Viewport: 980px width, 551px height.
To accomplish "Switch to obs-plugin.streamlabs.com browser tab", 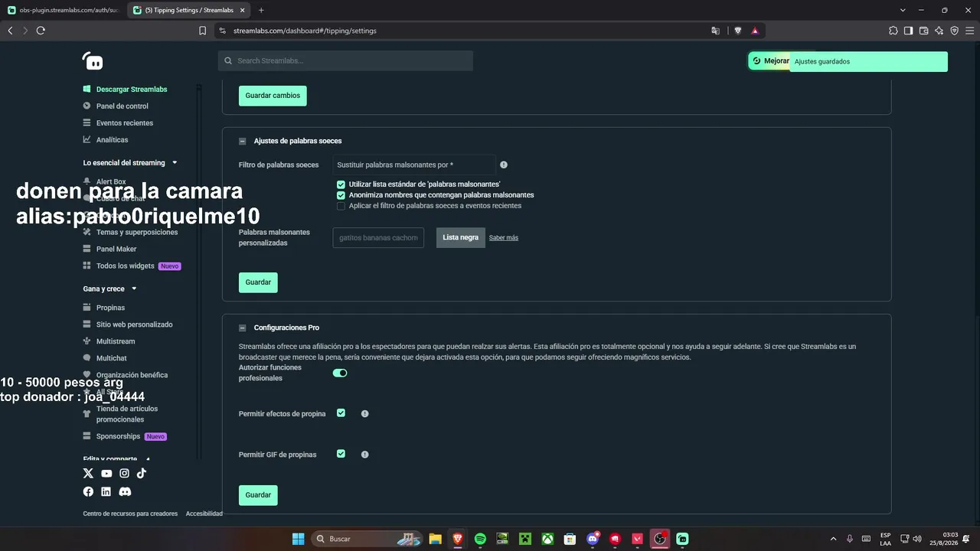I will (x=64, y=10).
